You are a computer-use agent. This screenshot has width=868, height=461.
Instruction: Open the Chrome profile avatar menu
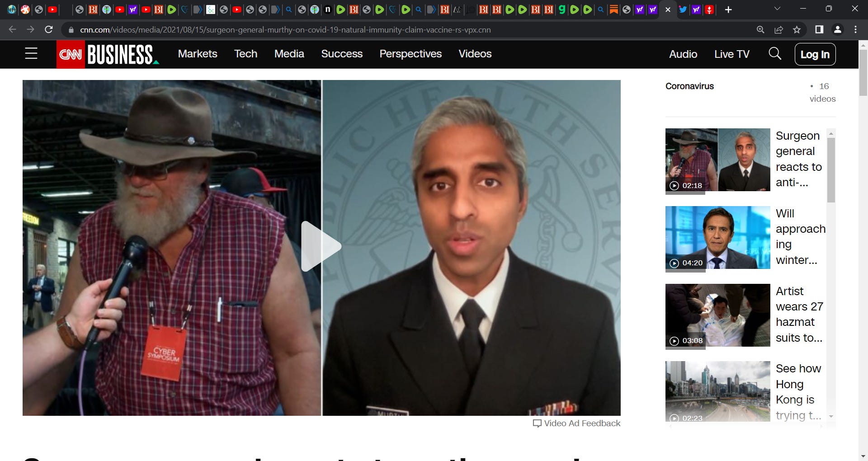[837, 29]
